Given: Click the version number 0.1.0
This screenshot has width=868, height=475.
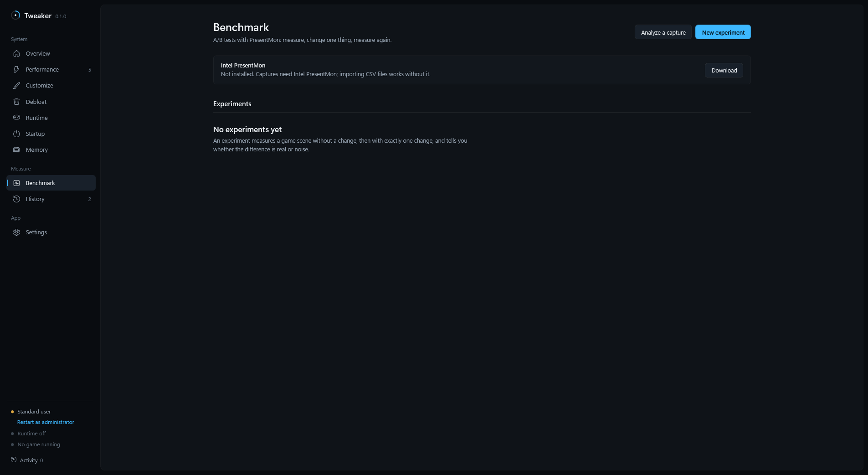Looking at the screenshot, I should [x=61, y=16].
